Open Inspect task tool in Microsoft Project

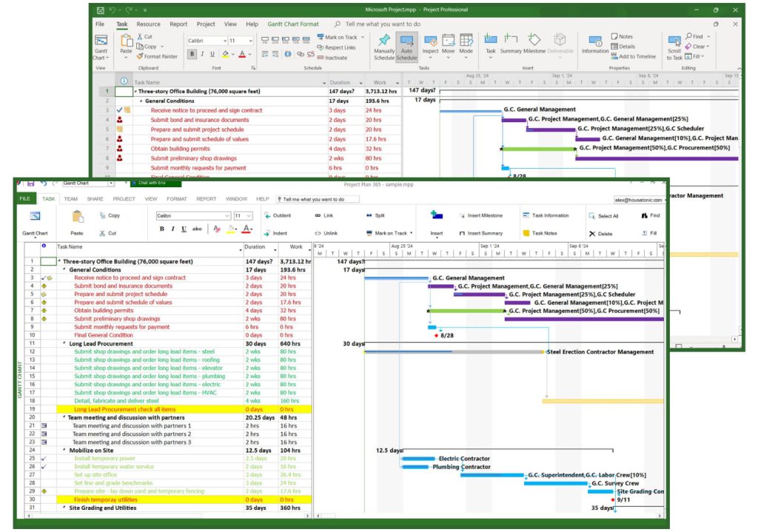click(x=430, y=47)
